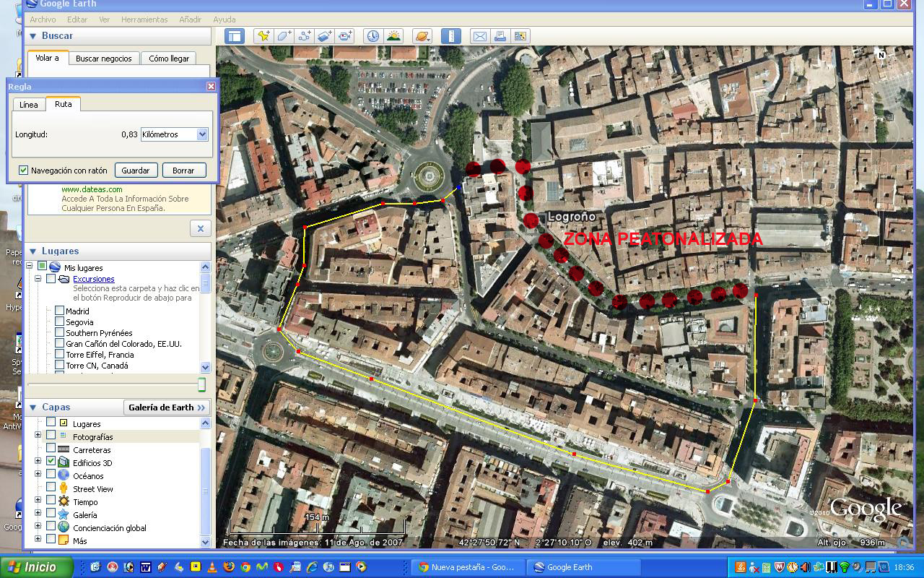This screenshot has width=924, height=578.
Task: Uncheck the Edificios 3D layer checkbox
Action: click(51, 462)
